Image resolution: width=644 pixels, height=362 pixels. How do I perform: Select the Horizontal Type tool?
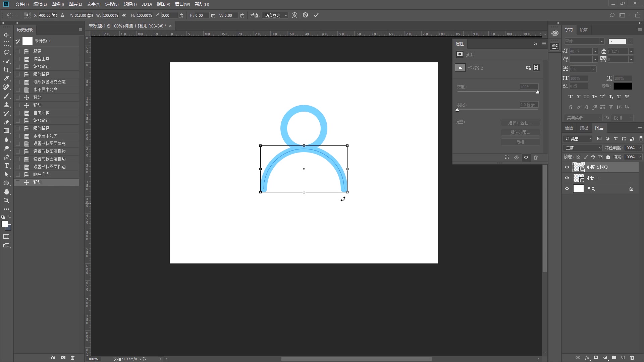click(6, 166)
